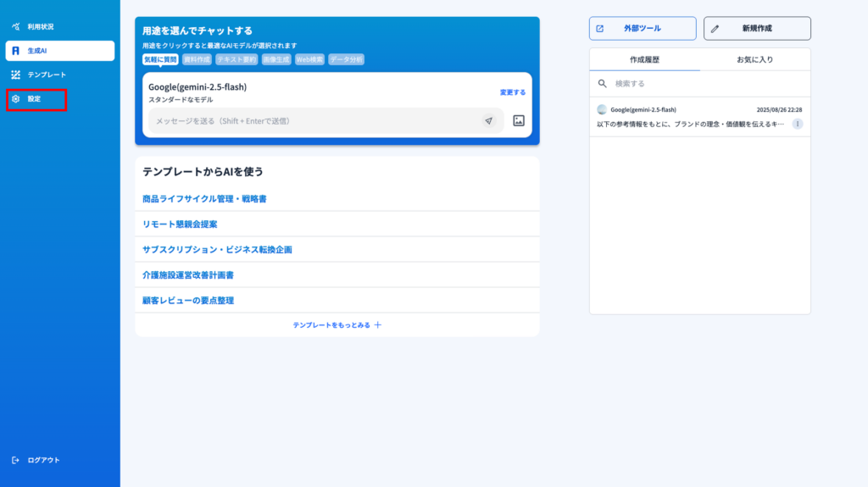
Task: Open the 生成AI sidebar menu item
Action: [x=59, y=51]
